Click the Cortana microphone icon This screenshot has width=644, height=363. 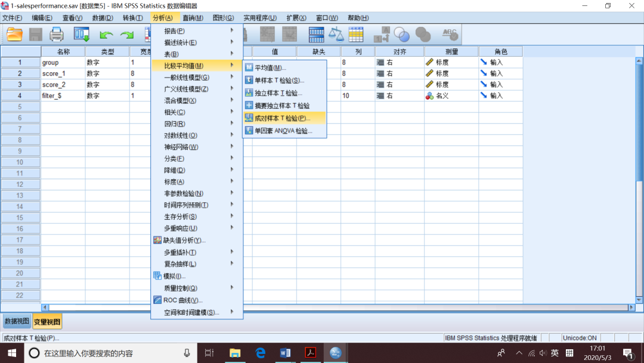pyautogui.click(x=187, y=353)
